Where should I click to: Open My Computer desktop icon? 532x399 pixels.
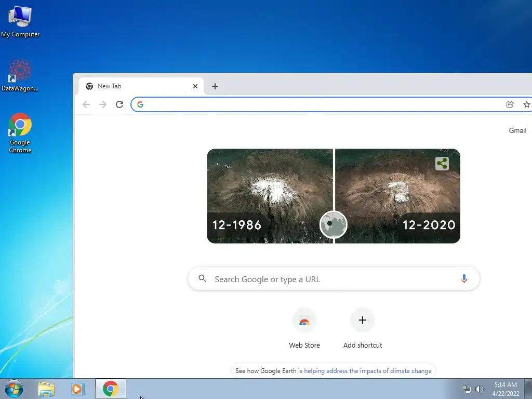coord(20,21)
